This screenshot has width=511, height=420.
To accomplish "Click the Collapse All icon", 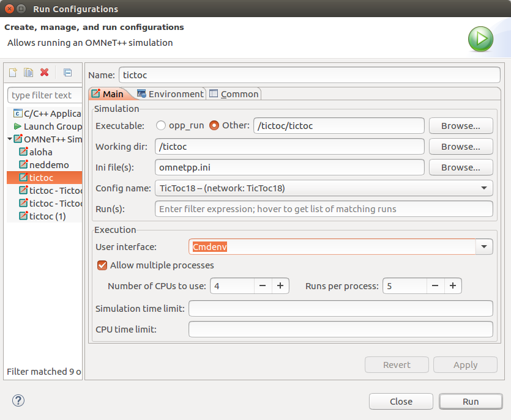I will (x=68, y=72).
